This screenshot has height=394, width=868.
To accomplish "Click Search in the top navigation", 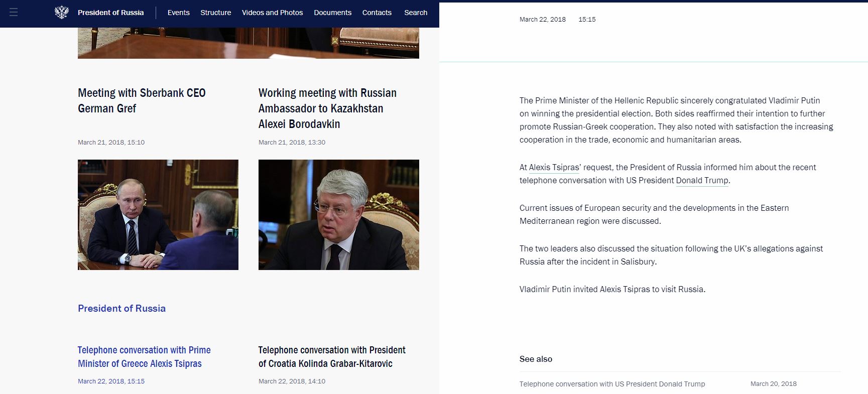I will coord(416,13).
